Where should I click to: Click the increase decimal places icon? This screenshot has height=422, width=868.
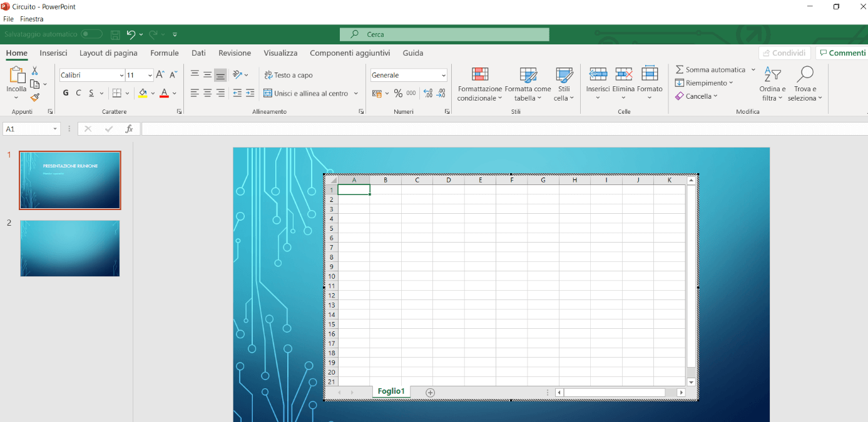[x=428, y=93]
